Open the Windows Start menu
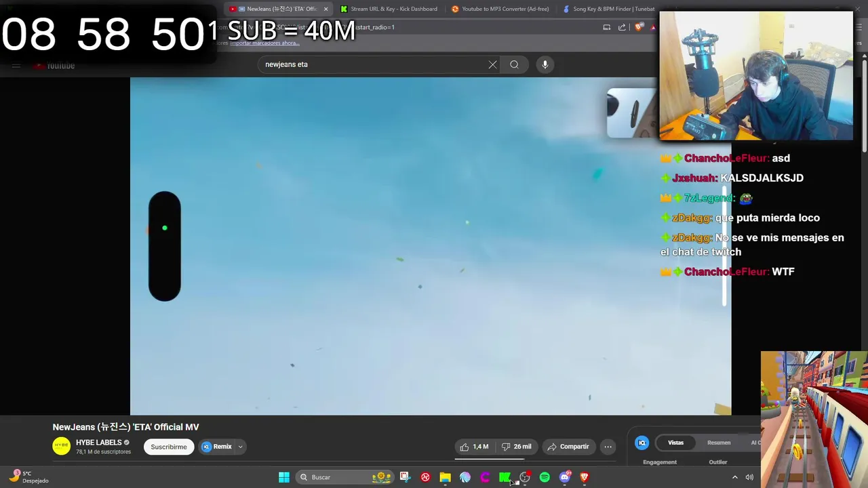Screen dimensions: 868x488 click(284, 477)
